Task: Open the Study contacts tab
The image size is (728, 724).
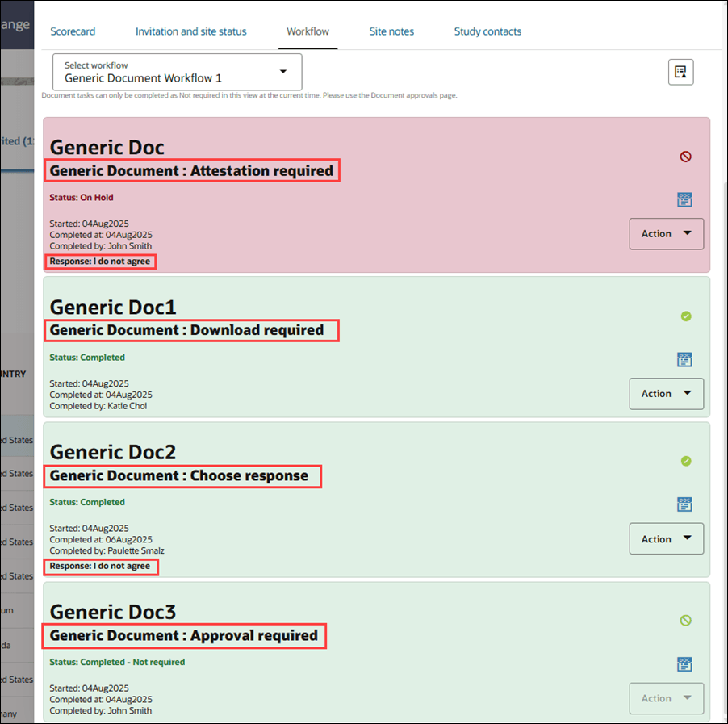Action: (x=487, y=31)
